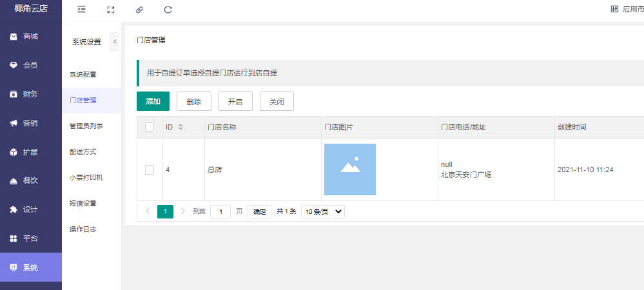Click the link icon in top toolbar
The width and height of the screenshot is (644, 290).
tap(139, 10)
